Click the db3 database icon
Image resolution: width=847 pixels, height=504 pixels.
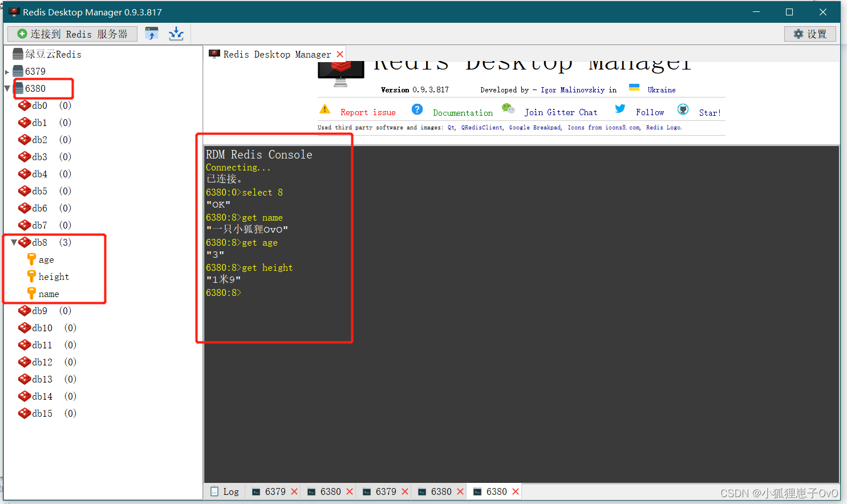click(x=25, y=157)
